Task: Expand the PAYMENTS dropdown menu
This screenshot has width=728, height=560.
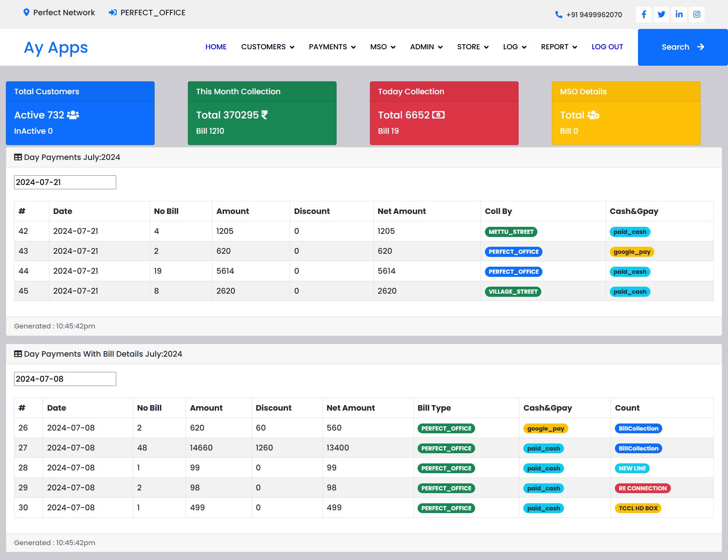Action: 332,47
